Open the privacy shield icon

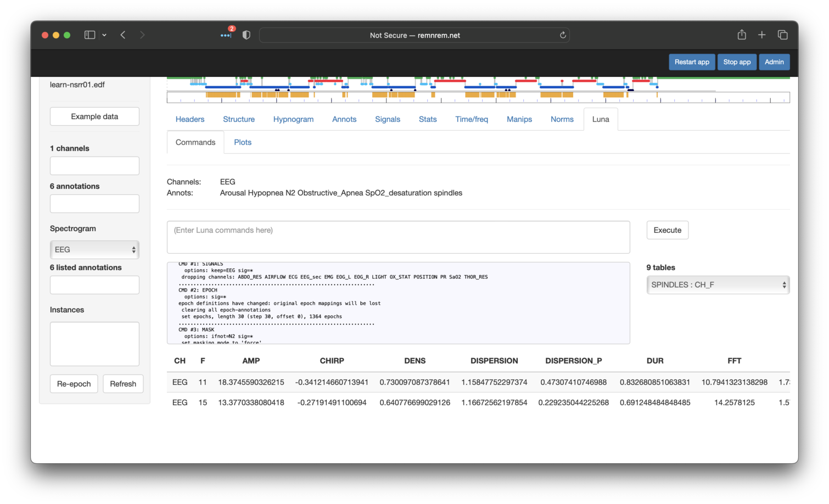(247, 35)
